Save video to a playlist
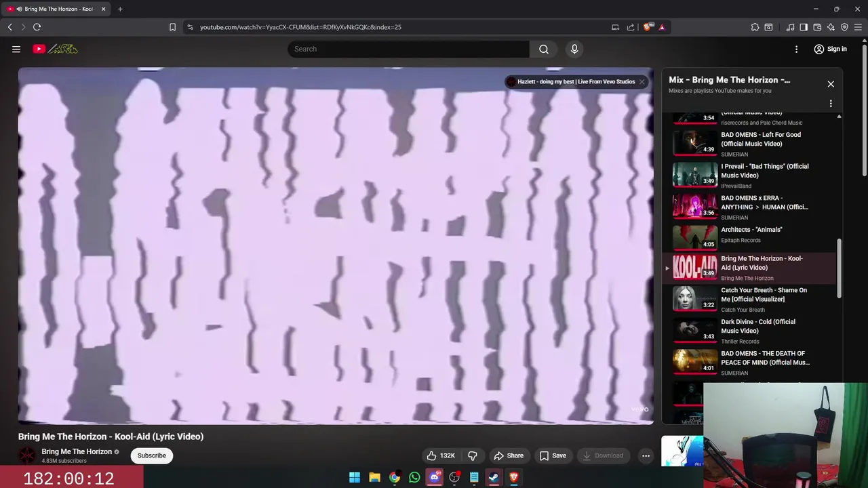 pos(553,455)
